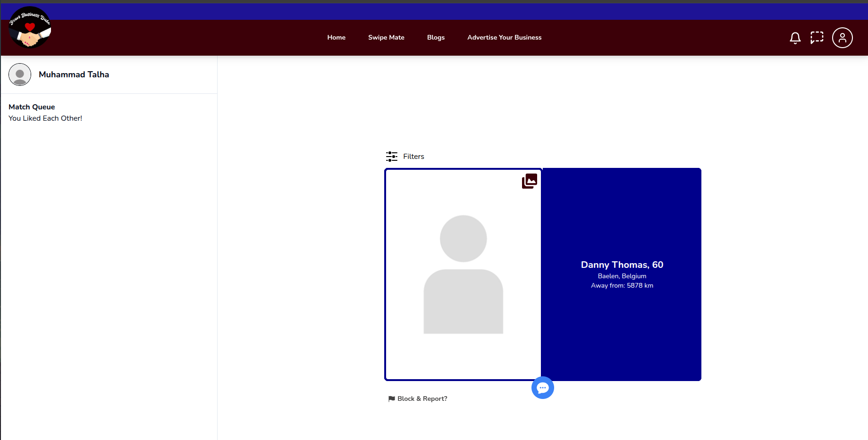Viewport: 868px width, 440px height.
Task: Go to the Home page
Action: [336, 38]
